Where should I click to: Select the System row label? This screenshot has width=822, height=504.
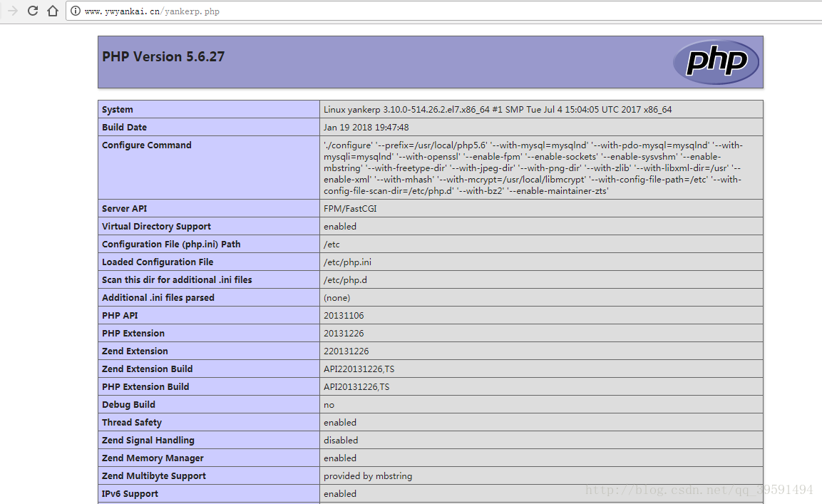(x=118, y=110)
